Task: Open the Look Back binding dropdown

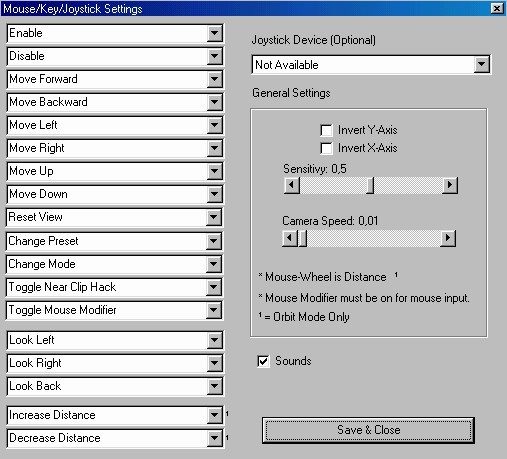Action: click(214, 386)
